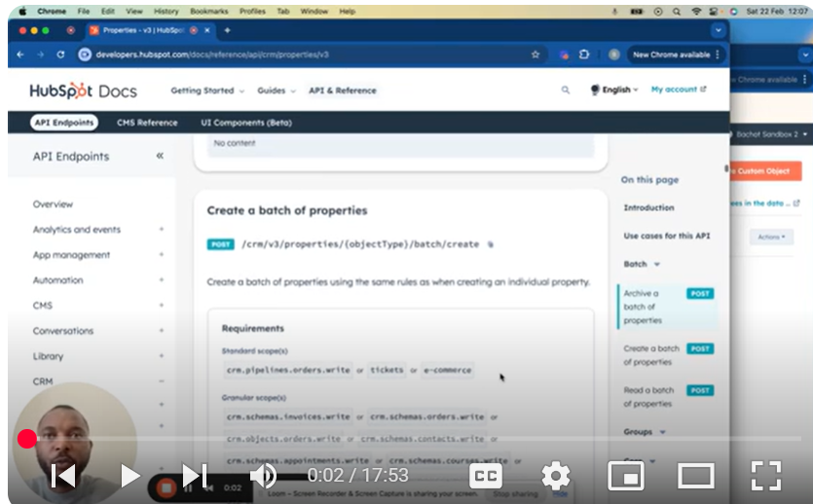This screenshot has height=504, width=813.
Task: Toggle closed captions with CC button
Action: click(486, 476)
